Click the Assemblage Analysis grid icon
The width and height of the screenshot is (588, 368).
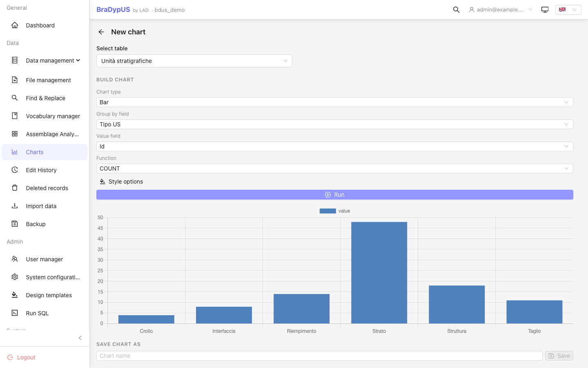(x=15, y=134)
